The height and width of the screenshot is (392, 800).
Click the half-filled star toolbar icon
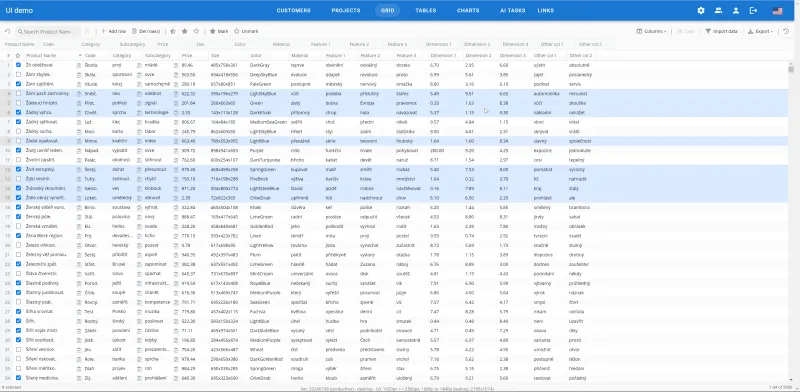click(173, 31)
